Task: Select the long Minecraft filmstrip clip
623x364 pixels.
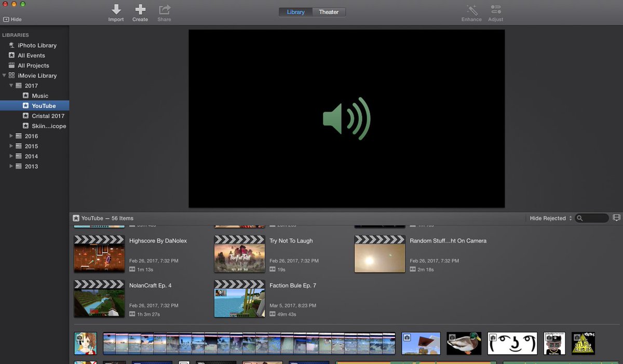Action: (x=249, y=343)
